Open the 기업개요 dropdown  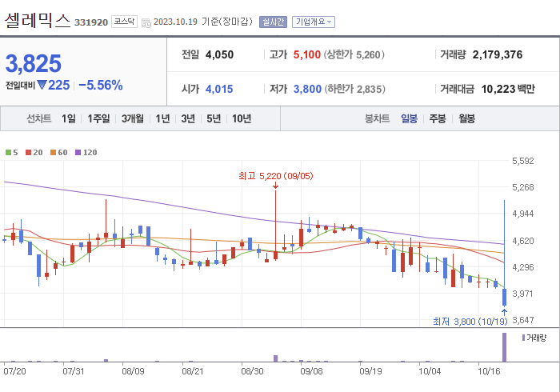click(314, 22)
